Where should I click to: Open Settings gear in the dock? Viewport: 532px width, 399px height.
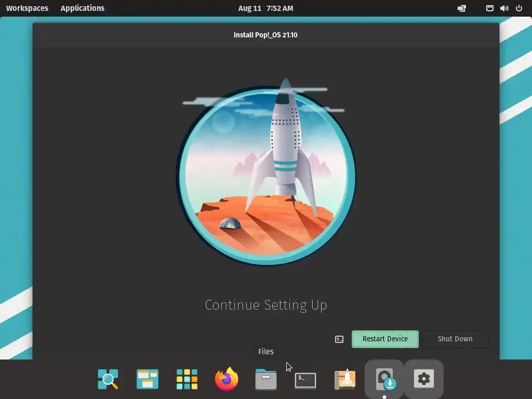coord(424,379)
